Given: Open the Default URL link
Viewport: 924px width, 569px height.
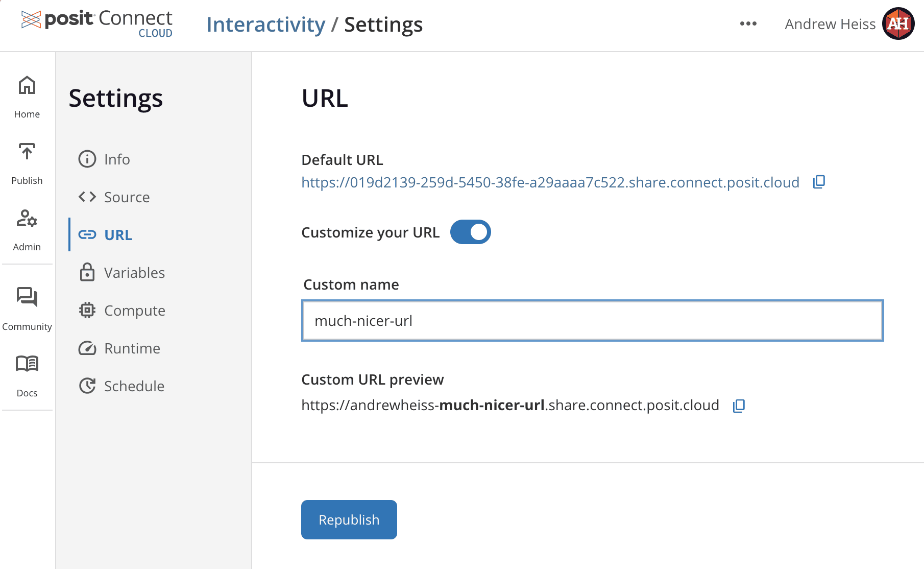Looking at the screenshot, I should pyautogui.click(x=550, y=182).
